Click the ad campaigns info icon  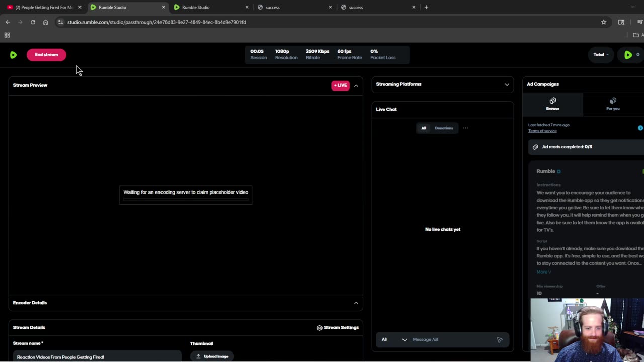point(640,128)
